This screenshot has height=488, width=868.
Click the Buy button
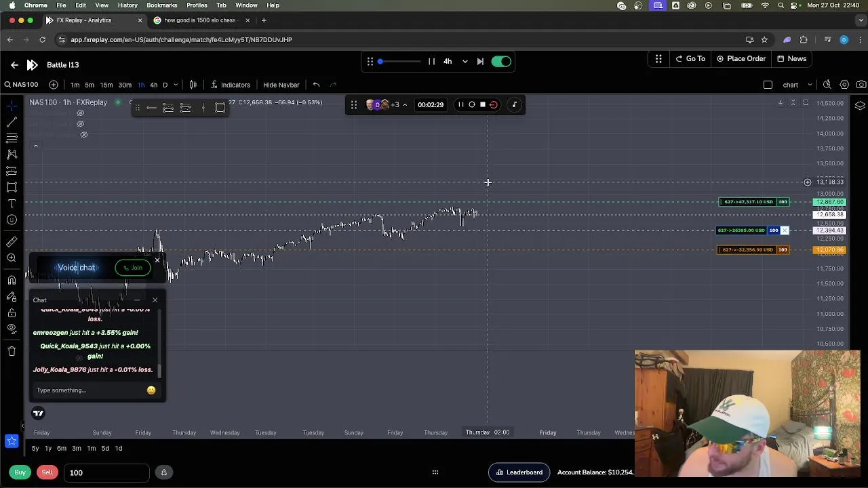pos(20,472)
